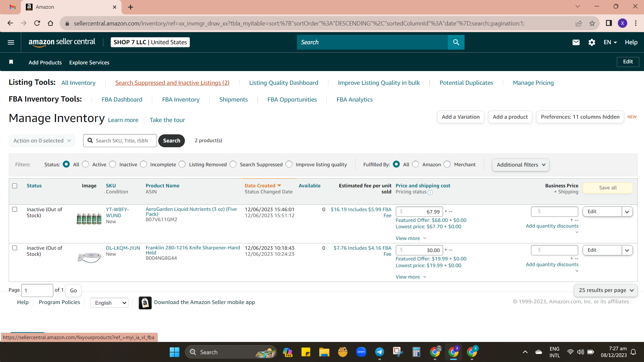Open FBA Analytics
The width and height of the screenshot is (644, 362).
tap(355, 100)
